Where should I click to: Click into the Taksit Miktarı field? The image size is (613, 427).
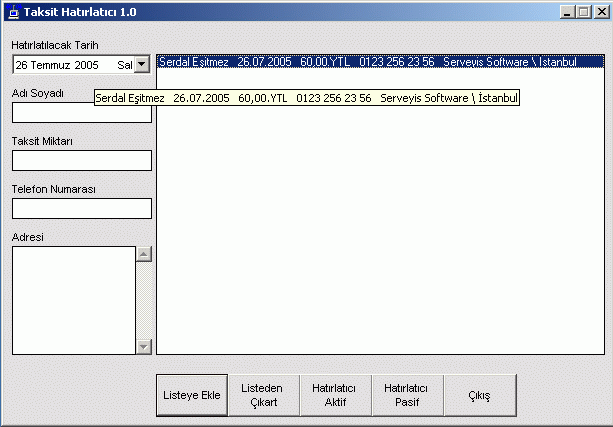point(81,160)
